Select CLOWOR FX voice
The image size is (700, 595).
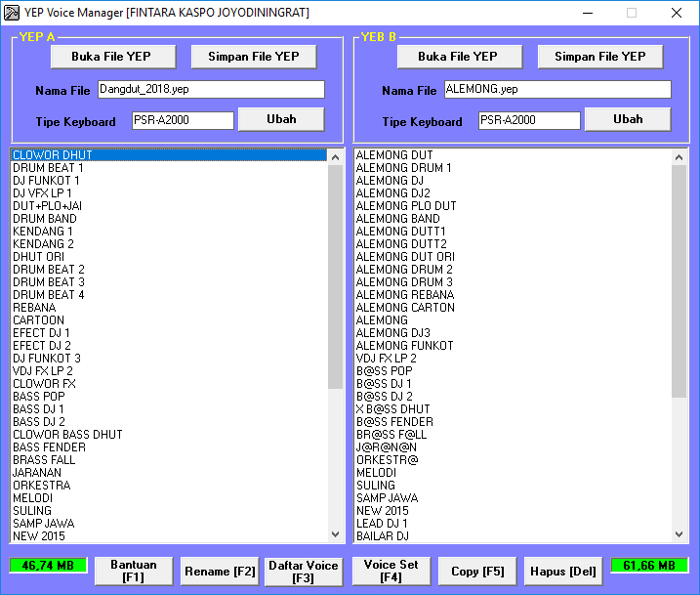[168, 383]
